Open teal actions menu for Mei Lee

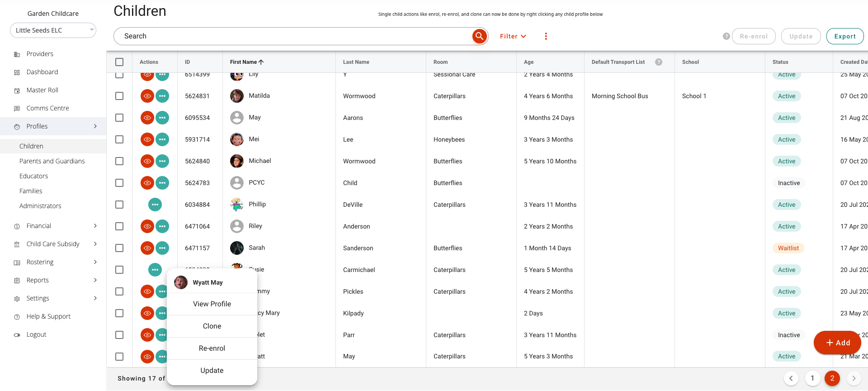(162, 139)
